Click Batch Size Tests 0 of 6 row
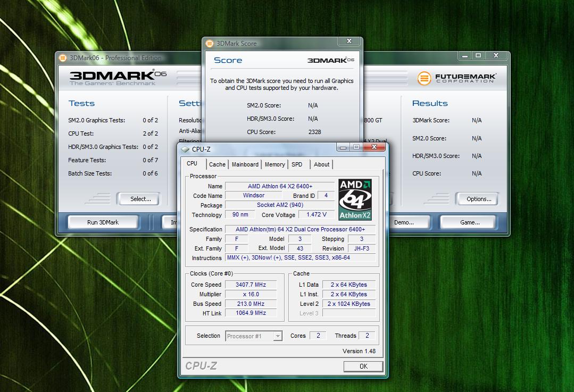Screen dimensions: 574x392 [113, 173]
